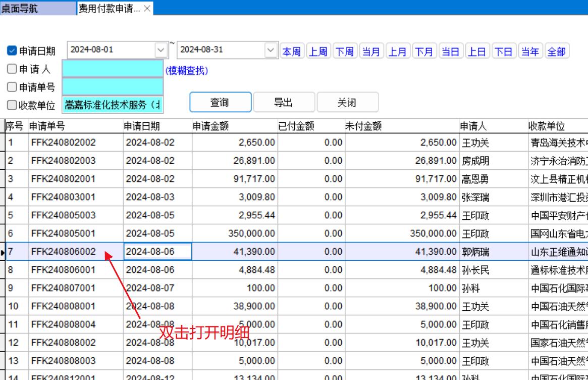
Task: Uncheck the 申请日期 filter checkbox
Action: click(12, 51)
